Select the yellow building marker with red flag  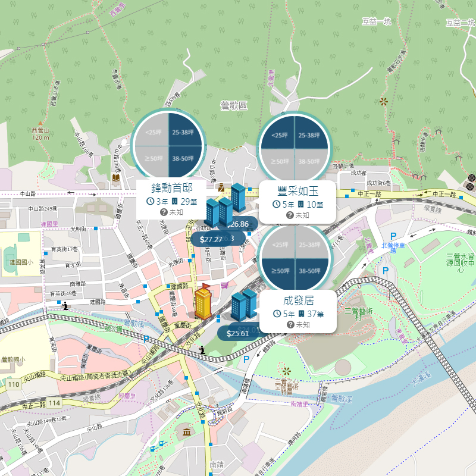click(203, 302)
